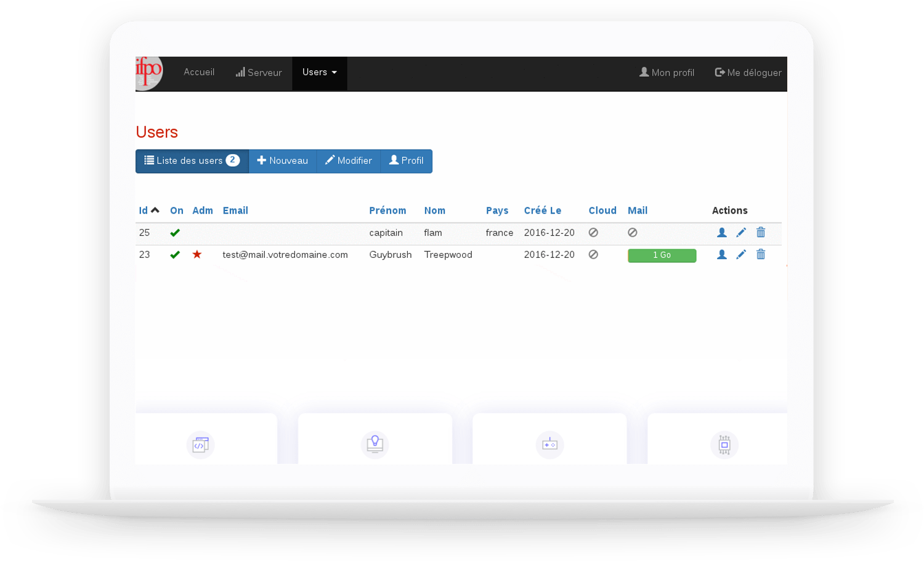Click green check for user 25
Screen dimensions: 924x562
[175, 233]
